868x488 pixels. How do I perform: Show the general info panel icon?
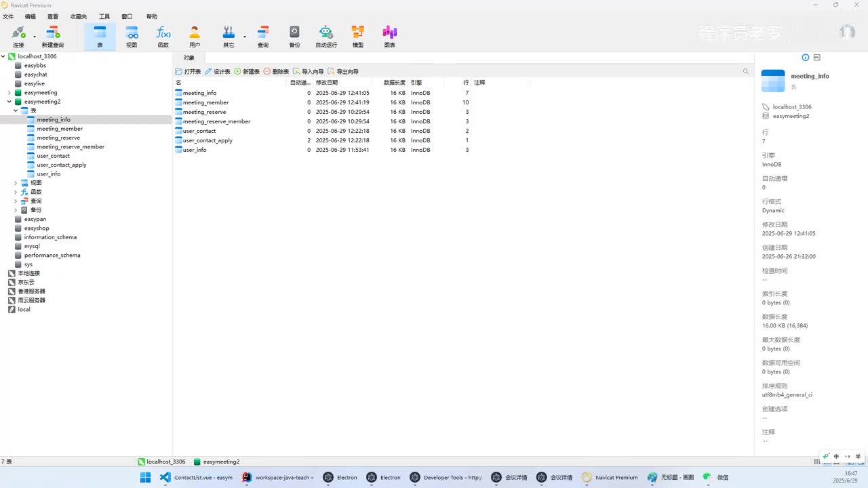[x=806, y=58]
